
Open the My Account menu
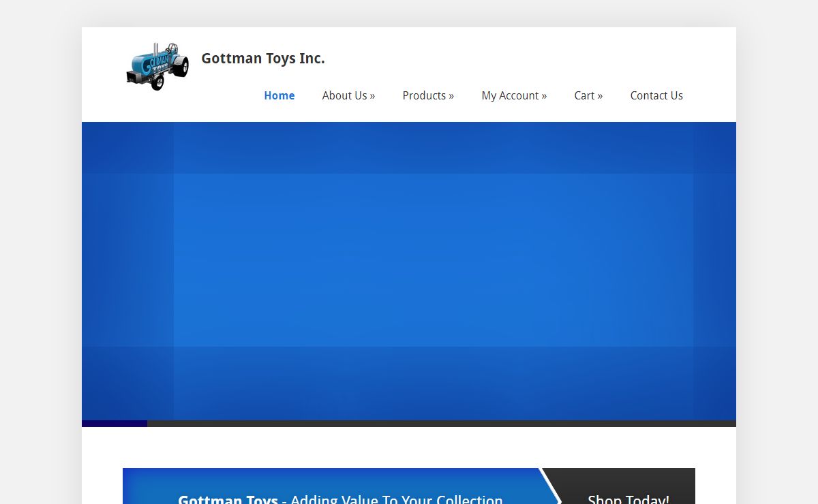click(514, 95)
